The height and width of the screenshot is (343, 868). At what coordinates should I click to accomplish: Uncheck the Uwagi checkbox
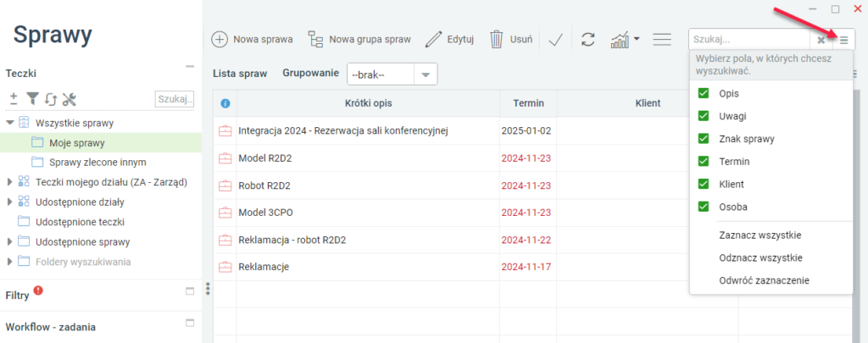(704, 116)
